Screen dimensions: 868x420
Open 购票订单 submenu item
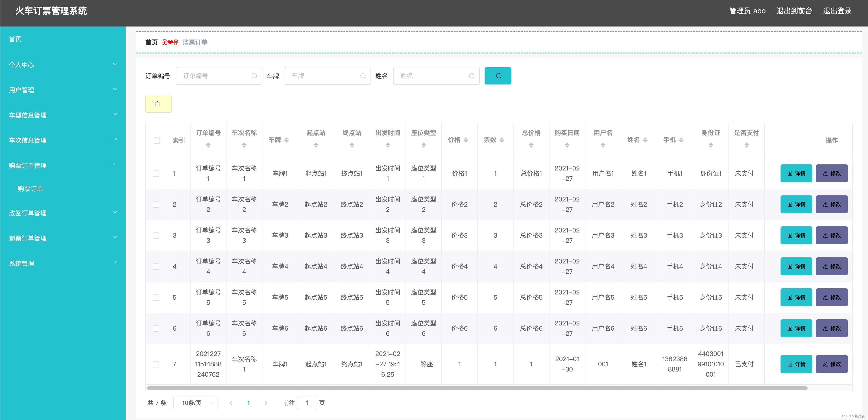30,189
